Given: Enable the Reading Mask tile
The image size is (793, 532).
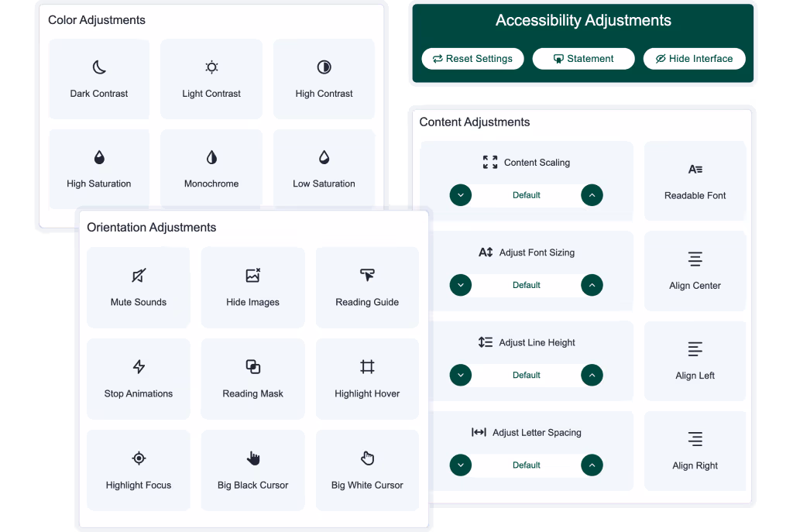Looking at the screenshot, I should coord(252,379).
